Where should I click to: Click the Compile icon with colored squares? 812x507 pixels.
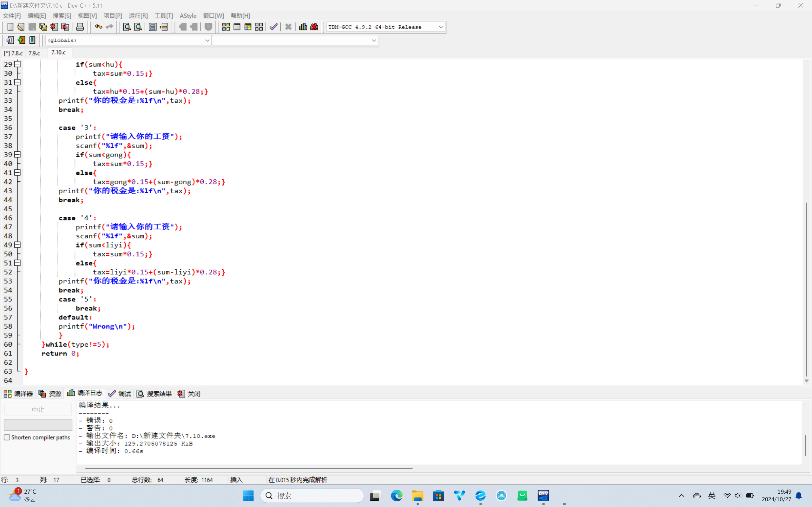click(226, 27)
